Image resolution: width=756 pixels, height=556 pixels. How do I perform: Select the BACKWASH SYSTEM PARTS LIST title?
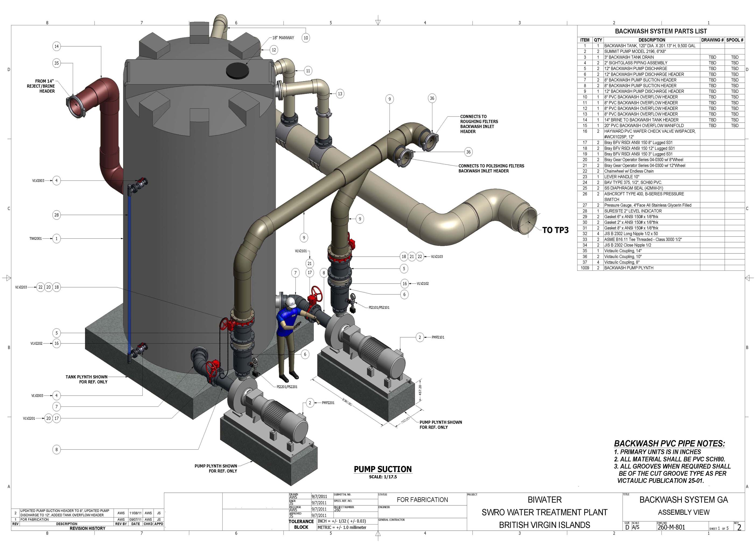click(x=661, y=31)
